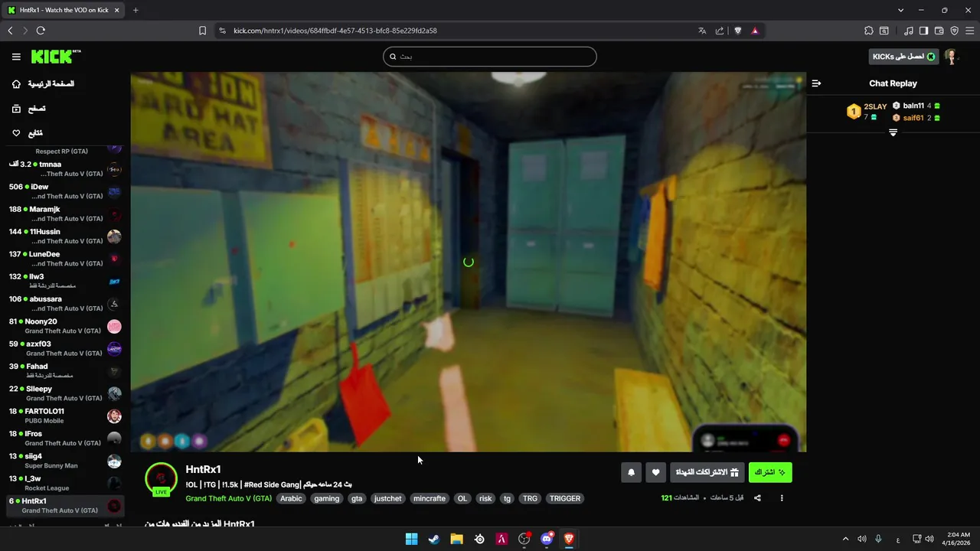
Task: Open user profile avatar menu
Action: point(951,57)
